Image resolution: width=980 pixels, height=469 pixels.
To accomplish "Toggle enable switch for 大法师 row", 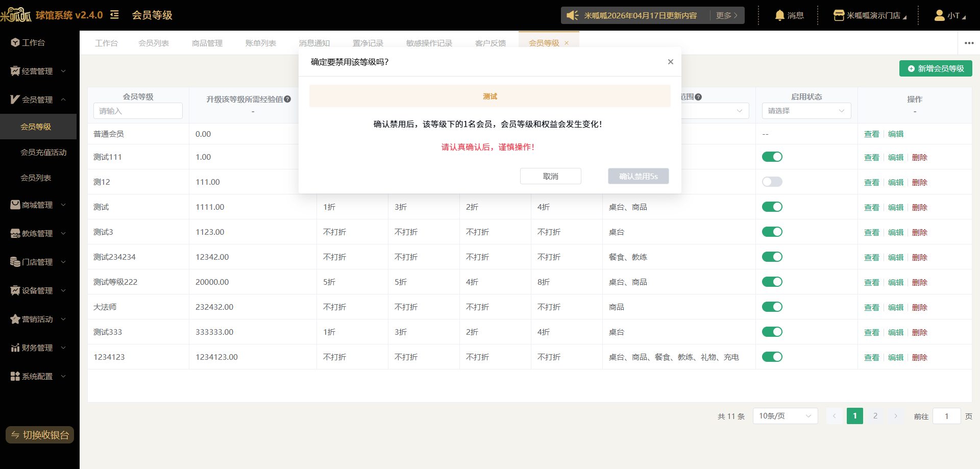I will [772, 307].
